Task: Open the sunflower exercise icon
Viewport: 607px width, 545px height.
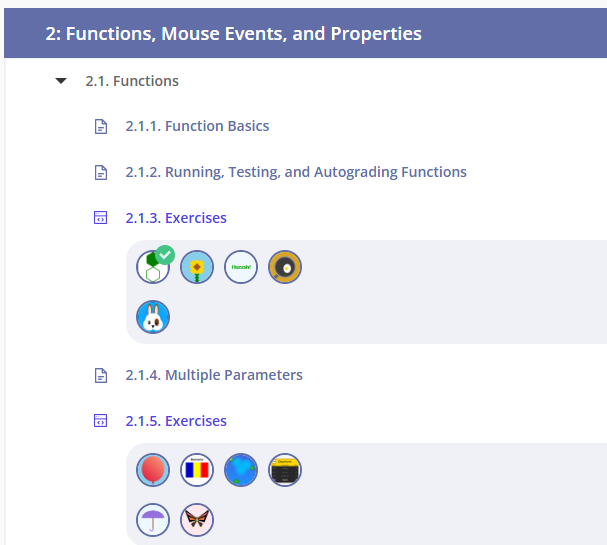Action: click(197, 267)
